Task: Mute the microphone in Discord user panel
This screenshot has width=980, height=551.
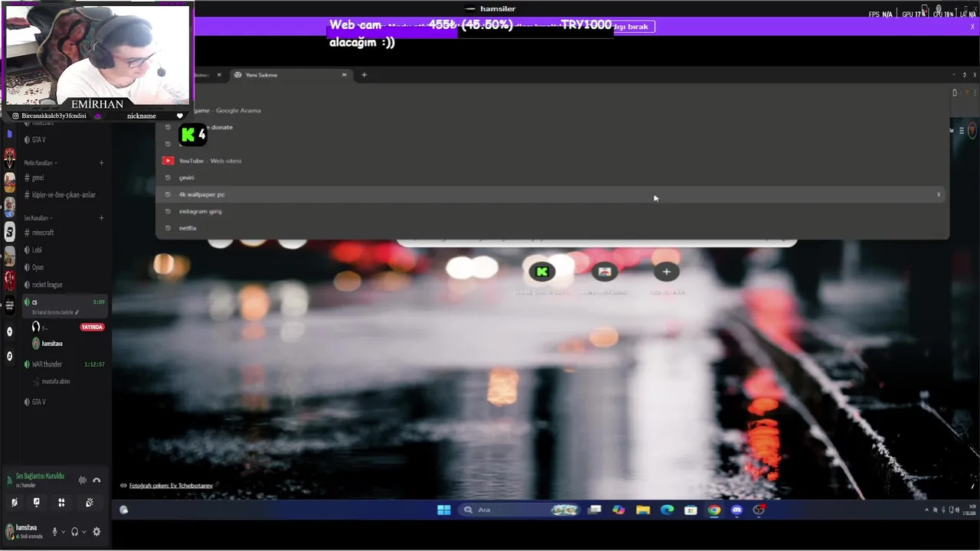Action: coord(54,532)
